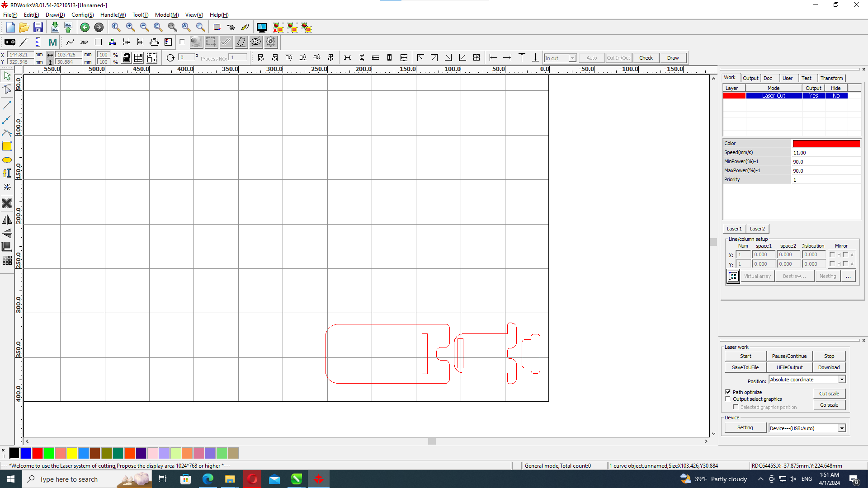Undo with the green back arrow icon
Image resolution: width=868 pixels, height=488 pixels.
coord(85,28)
